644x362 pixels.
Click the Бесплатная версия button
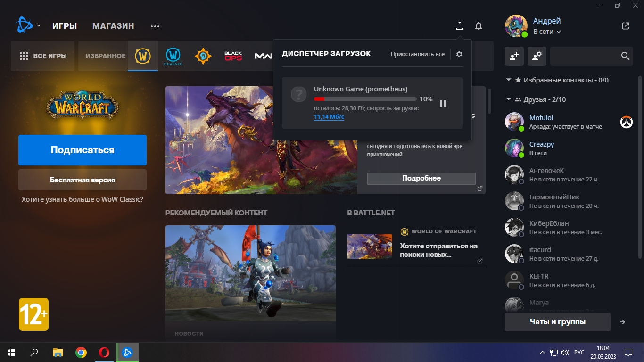tap(83, 180)
